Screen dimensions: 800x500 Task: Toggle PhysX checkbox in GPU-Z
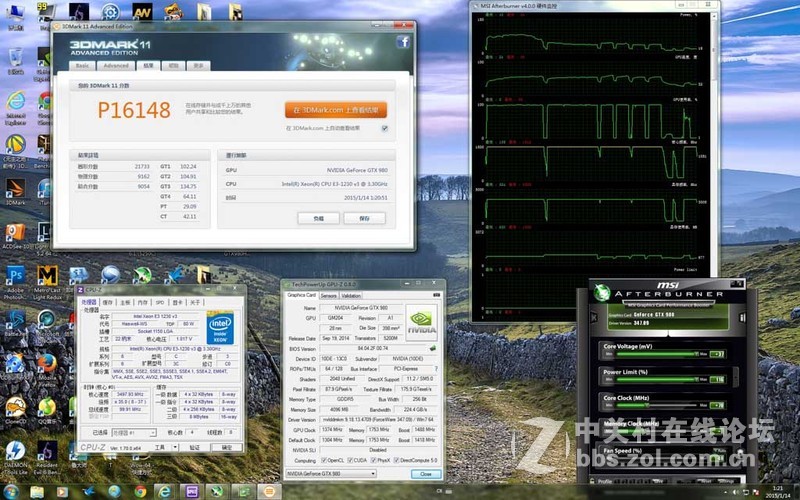pos(373,460)
